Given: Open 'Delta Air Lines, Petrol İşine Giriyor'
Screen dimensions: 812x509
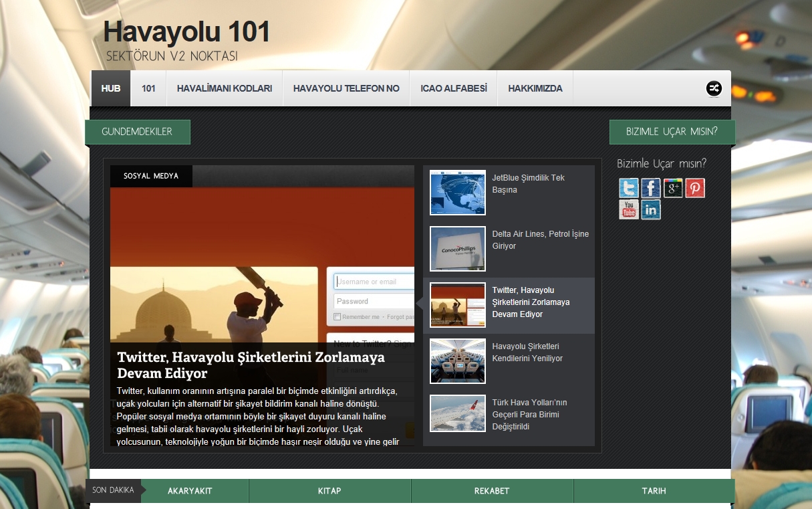Looking at the screenshot, I should point(541,240).
